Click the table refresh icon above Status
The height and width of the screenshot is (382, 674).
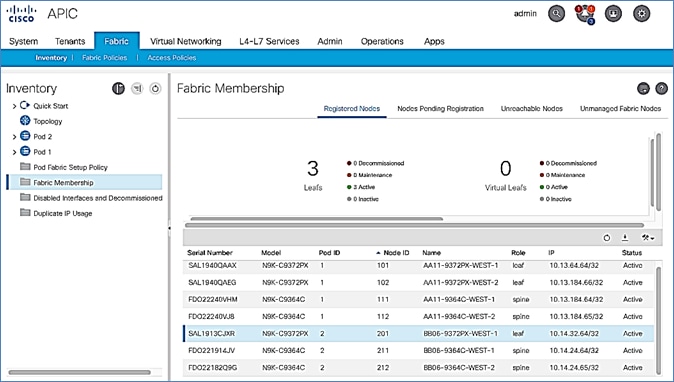pos(607,238)
